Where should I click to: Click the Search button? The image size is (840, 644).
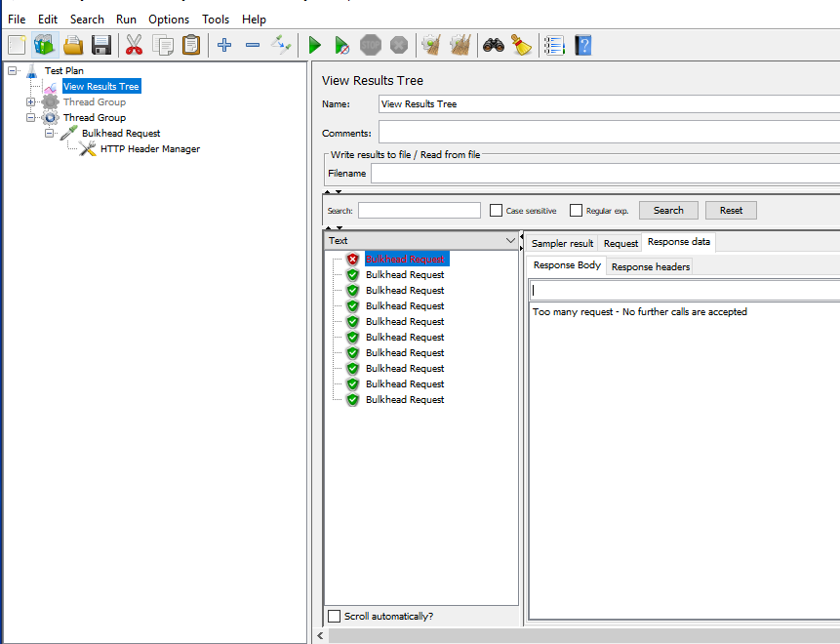[668, 210]
